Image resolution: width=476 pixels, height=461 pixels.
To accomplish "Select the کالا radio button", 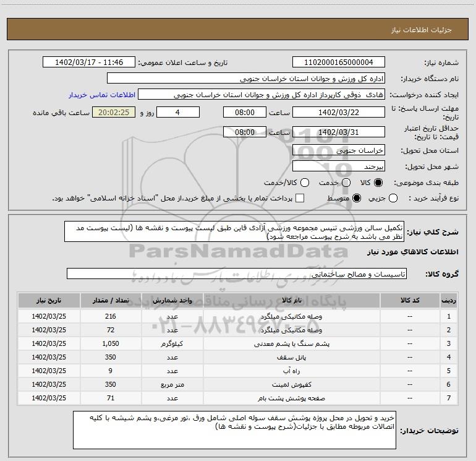I will pos(378,183).
